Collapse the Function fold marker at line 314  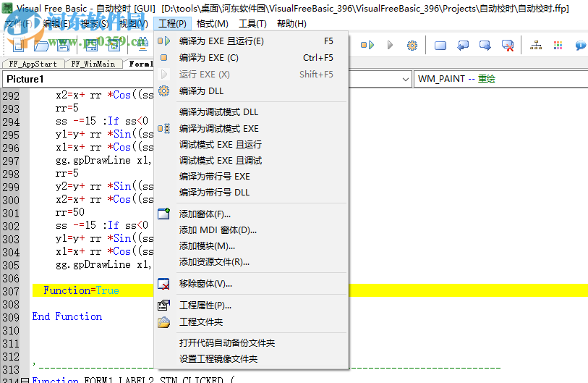coord(25,380)
